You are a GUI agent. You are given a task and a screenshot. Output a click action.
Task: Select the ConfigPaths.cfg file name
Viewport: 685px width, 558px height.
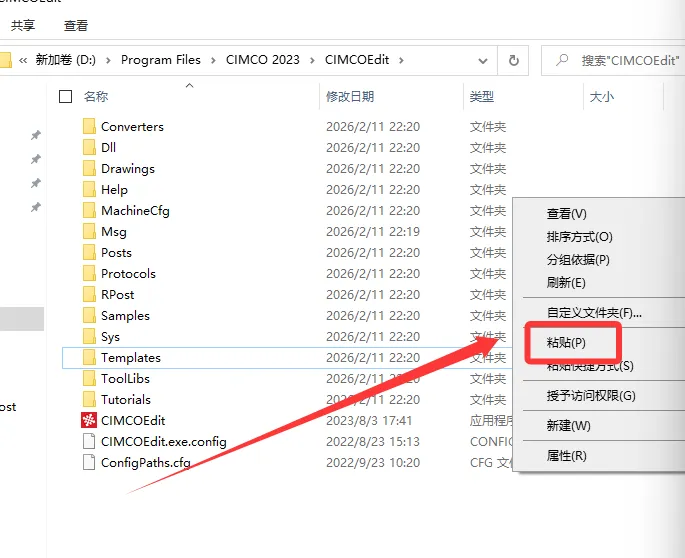[146, 462]
